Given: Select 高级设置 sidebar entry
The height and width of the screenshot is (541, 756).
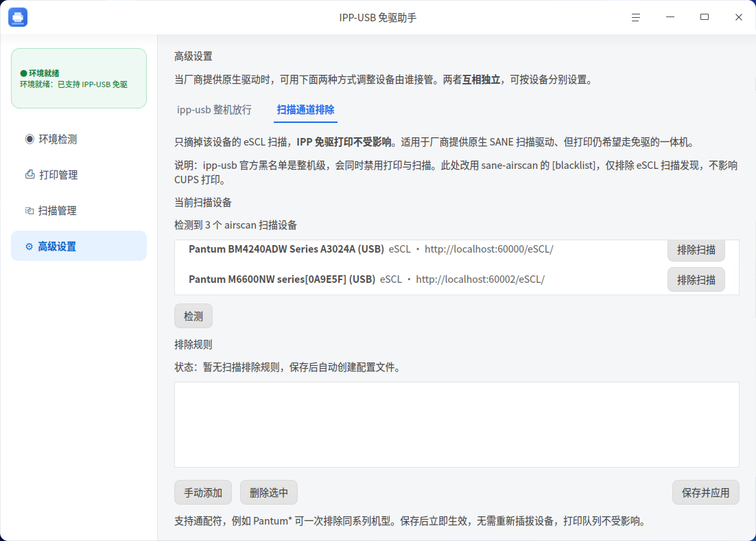Looking at the screenshot, I should coord(79,246).
